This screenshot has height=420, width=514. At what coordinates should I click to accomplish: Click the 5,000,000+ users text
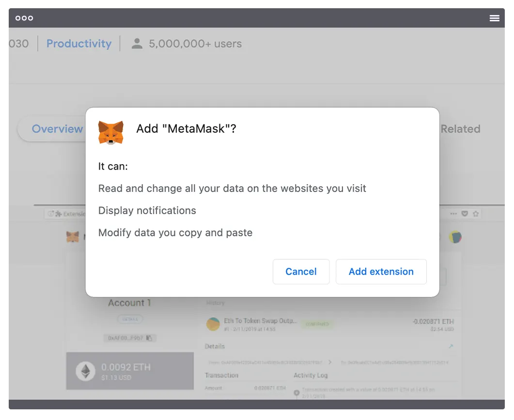point(195,44)
